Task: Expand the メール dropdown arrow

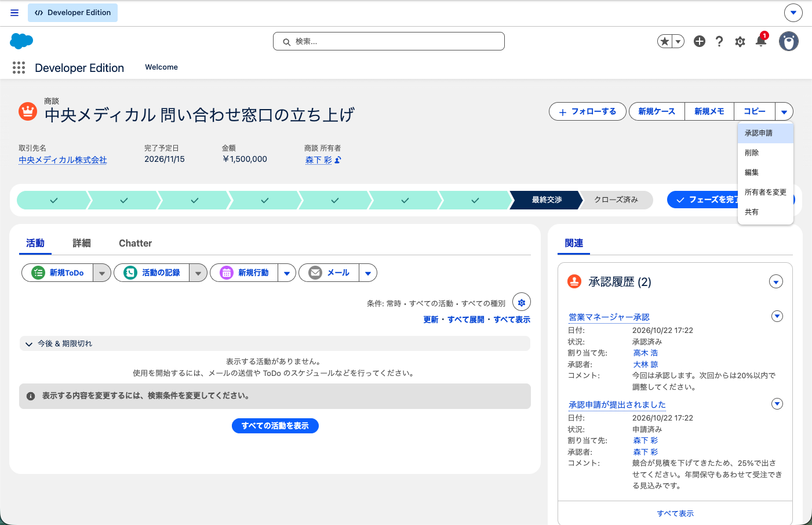Action: click(368, 273)
